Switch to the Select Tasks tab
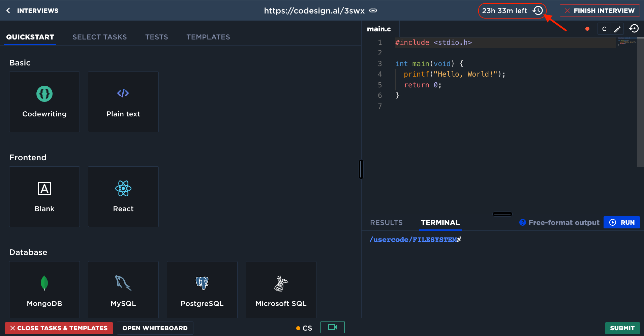 pyautogui.click(x=99, y=37)
